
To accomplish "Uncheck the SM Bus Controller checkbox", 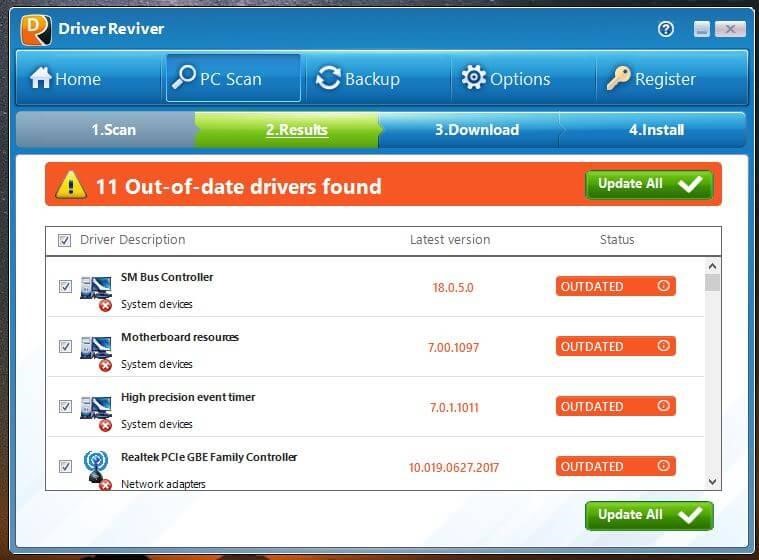I will (65, 286).
